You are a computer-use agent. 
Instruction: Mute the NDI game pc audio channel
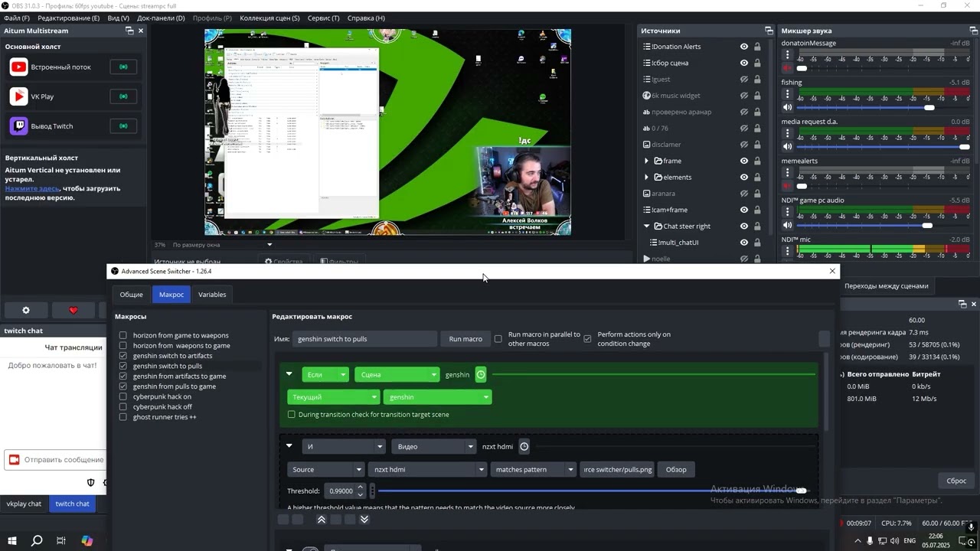coord(786,226)
